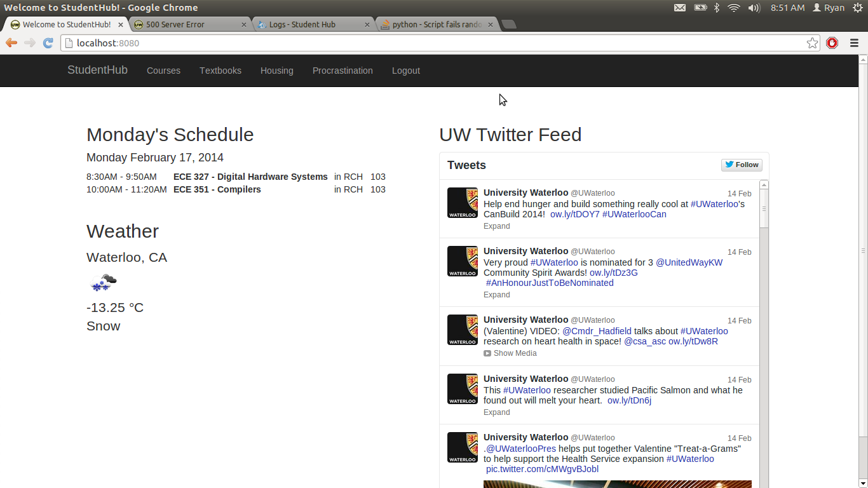The width and height of the screenshot is (868, 488).
Task: Open the Procrastination nav item
Action: coord(342,71)
